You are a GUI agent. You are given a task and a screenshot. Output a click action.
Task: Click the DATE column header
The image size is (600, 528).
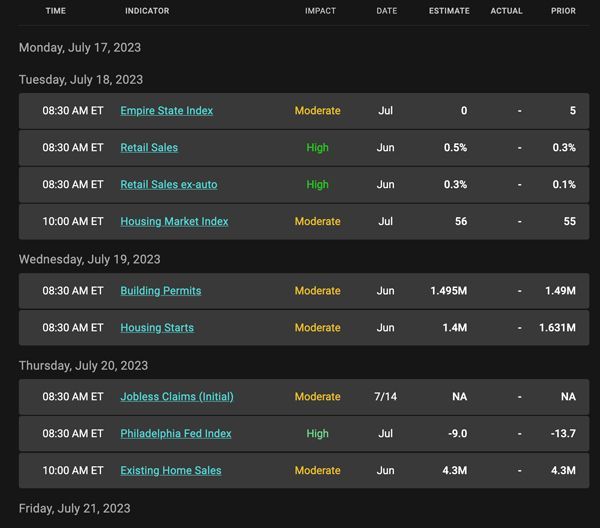(x=386, y=11)
